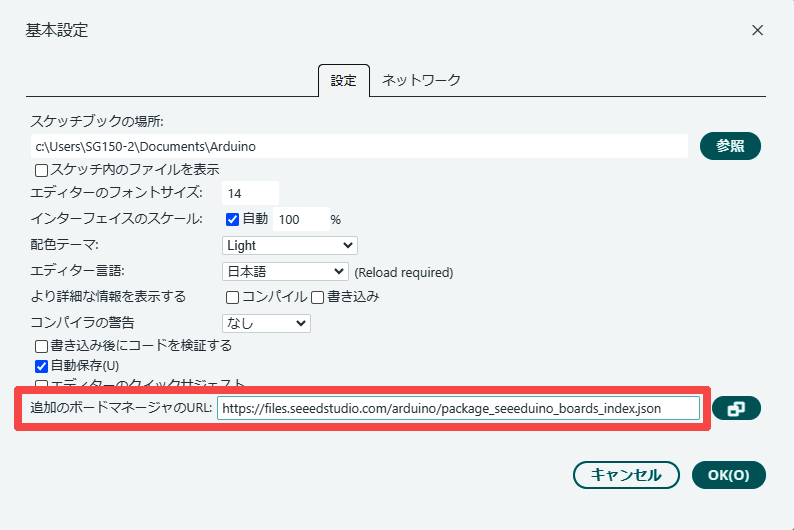Toggle 書き込み後にコードを検証する checkbox
This screenshot has width=794, height=530.
[42, 346]
